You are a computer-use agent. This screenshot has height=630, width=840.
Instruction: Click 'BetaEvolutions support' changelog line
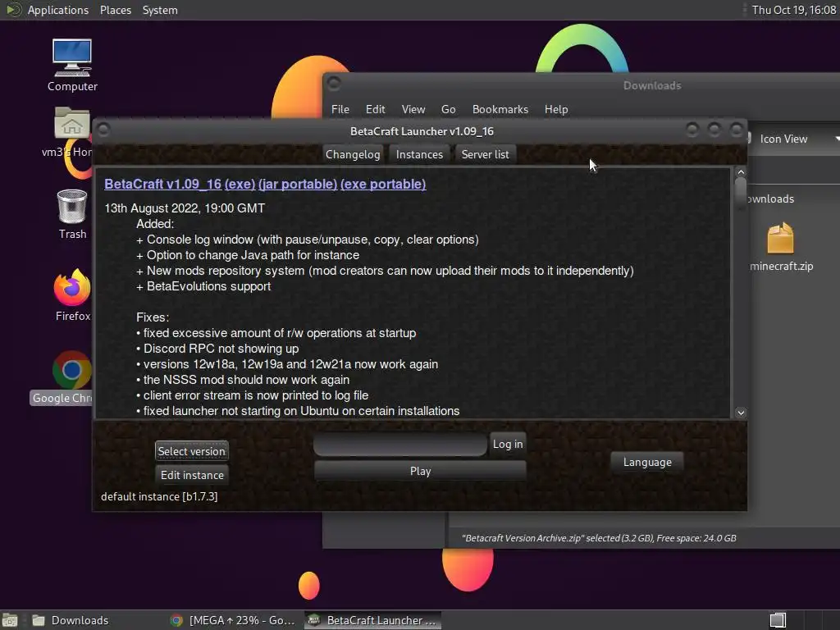203,286
